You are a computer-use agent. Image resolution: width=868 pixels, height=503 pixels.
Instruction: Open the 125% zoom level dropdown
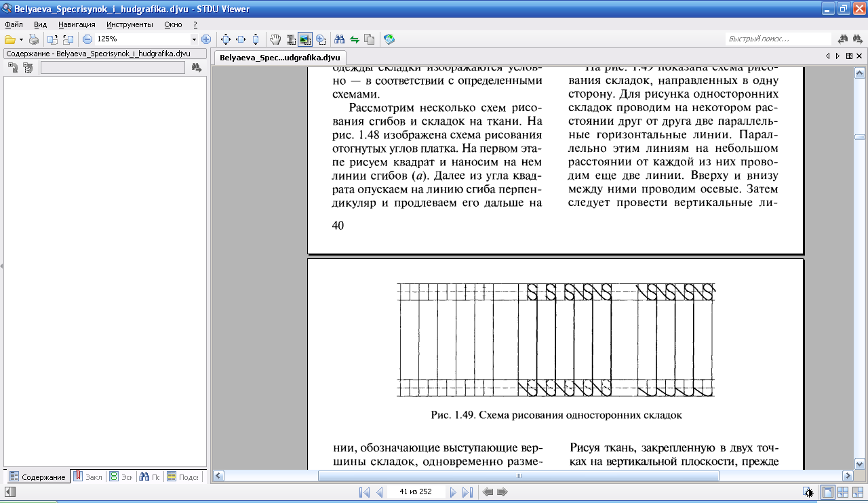tap(194, 39)
